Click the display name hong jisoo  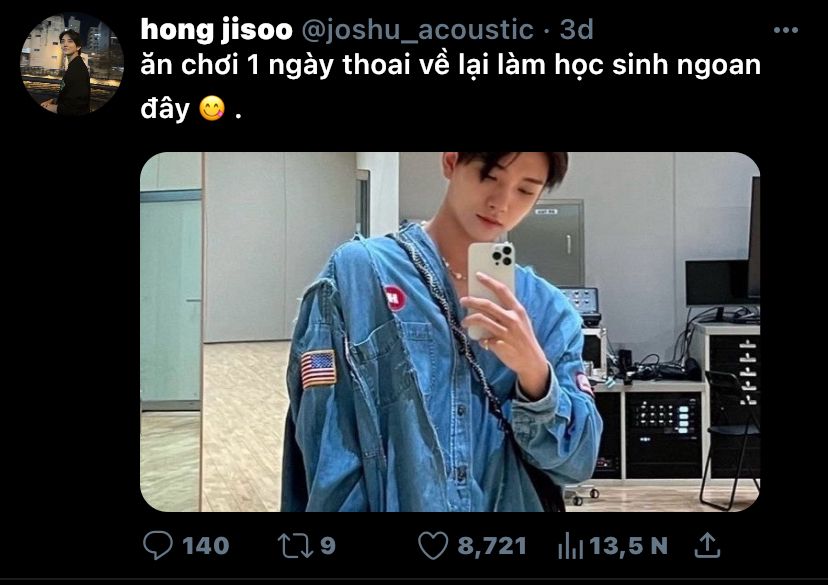(216, 30)
